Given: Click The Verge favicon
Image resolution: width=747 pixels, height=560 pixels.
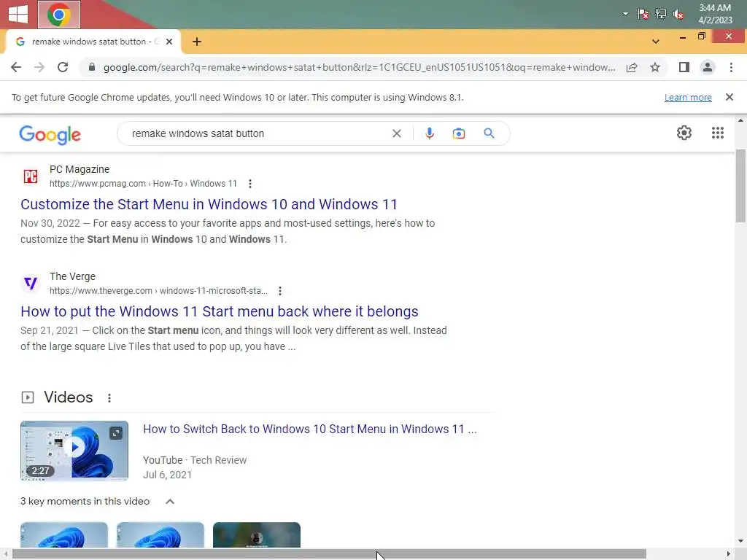Looking at the screenshot, I should (x=31, y=284).
